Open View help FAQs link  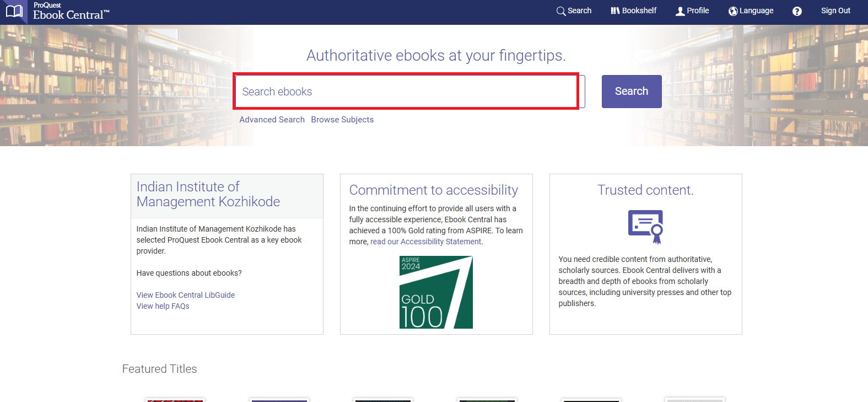[163, 306]
